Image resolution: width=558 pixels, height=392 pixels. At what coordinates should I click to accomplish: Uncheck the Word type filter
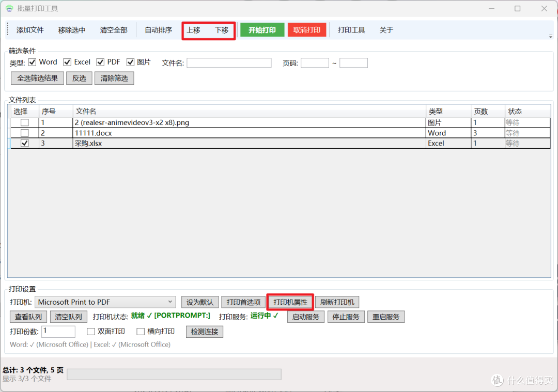pos(33,62)
